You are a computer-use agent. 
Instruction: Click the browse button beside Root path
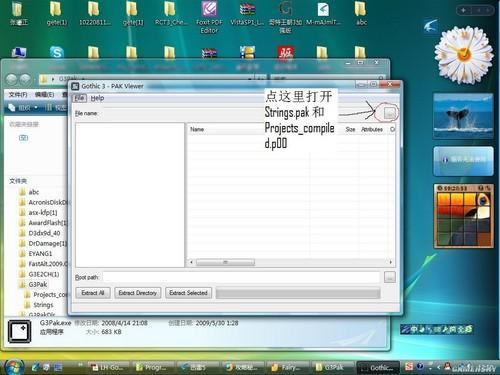(x=390, y=277)
